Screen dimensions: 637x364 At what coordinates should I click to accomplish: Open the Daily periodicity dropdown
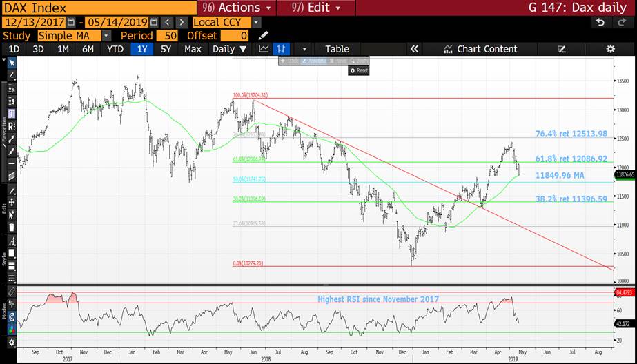(230, 49)
